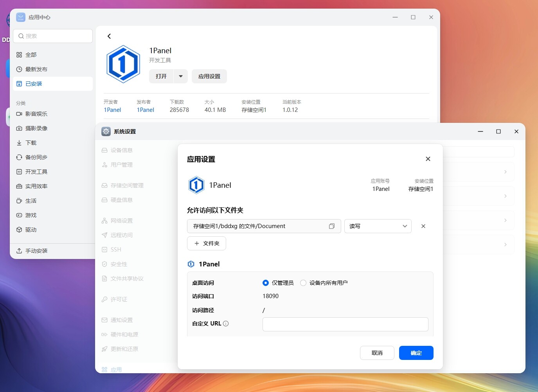
Task: Click 取消 to cancel app settings
Action: pos(377,353)
